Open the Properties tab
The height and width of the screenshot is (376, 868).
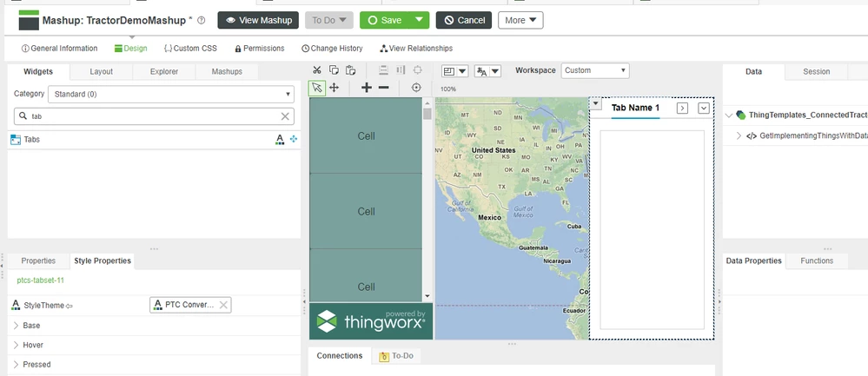coord(38,261)
